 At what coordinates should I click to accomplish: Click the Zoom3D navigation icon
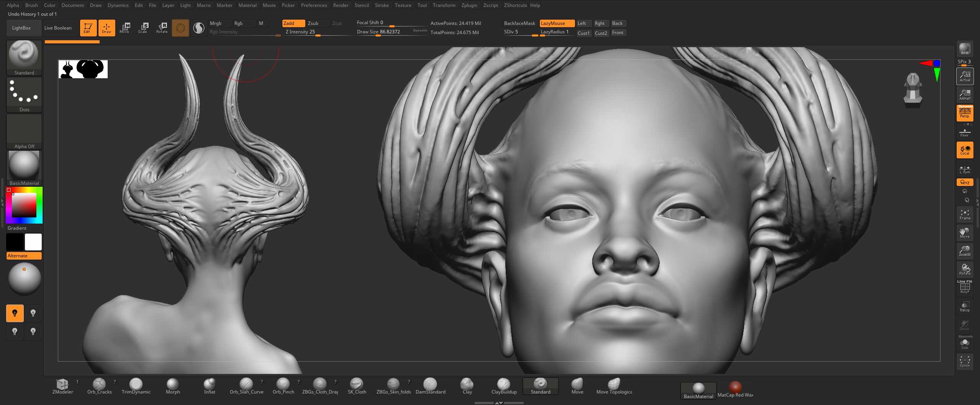[965, 251]
